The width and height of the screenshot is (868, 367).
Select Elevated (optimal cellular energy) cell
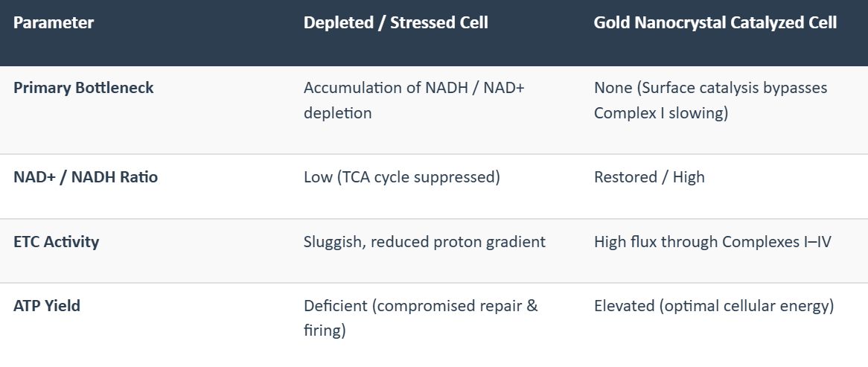714,305
